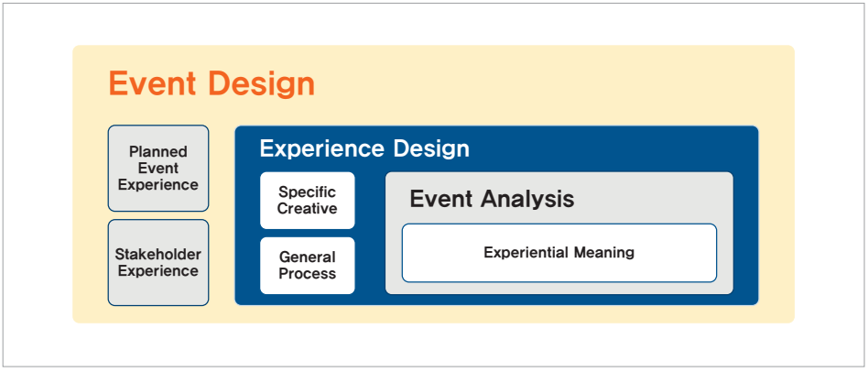Image resolution: width=868 pixels, height=372 pixels.
Task: Click the orange Event Design title
Action: (x=212, y=83)
